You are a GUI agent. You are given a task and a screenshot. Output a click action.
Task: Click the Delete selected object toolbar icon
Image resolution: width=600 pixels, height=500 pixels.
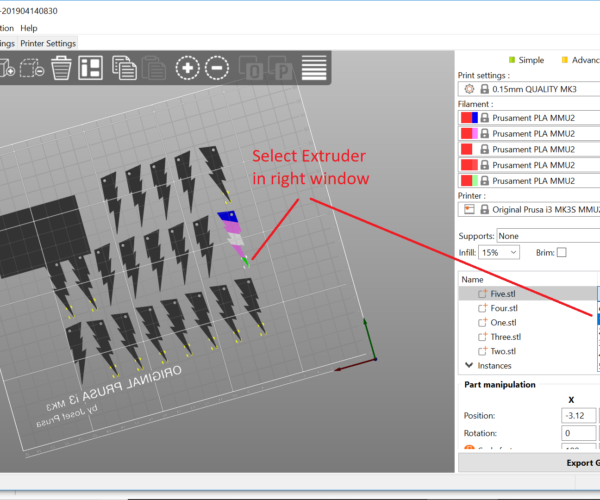[x=32, y=68]
